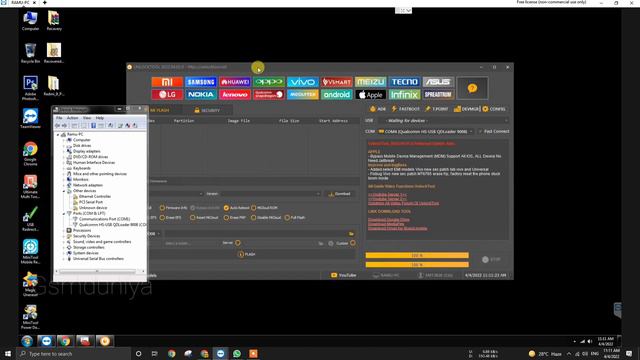Select the Samsung brand logo
The height and width of the screenshot is (360, 640).
(201, 82)
